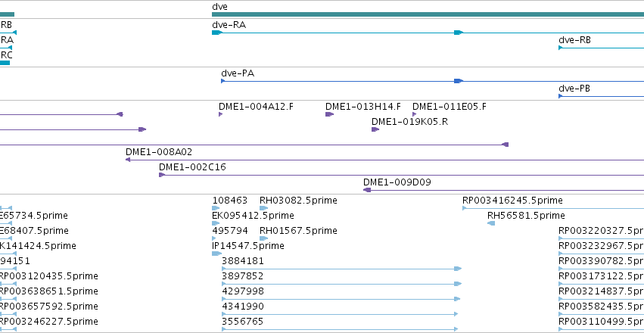Select the dve-RA transcript label
The height and width of the screenshot is (333, 644).
point(229,25)
